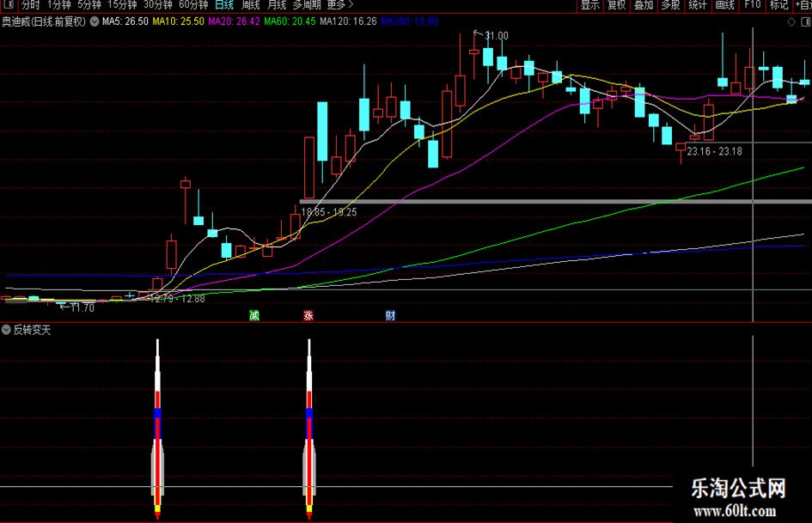This screenshot has height=523, width=812.
Task: Click the 多股 multi-stock button
Action: (x=670, y=4)
